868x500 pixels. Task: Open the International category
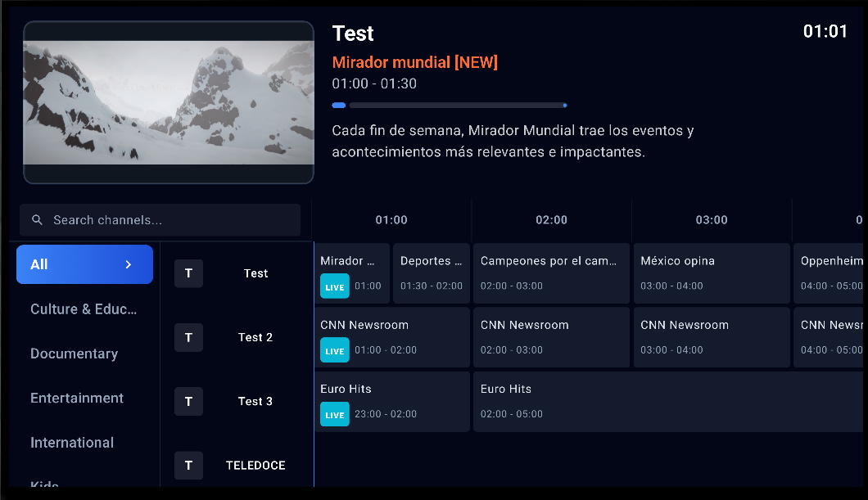point(72,442)
